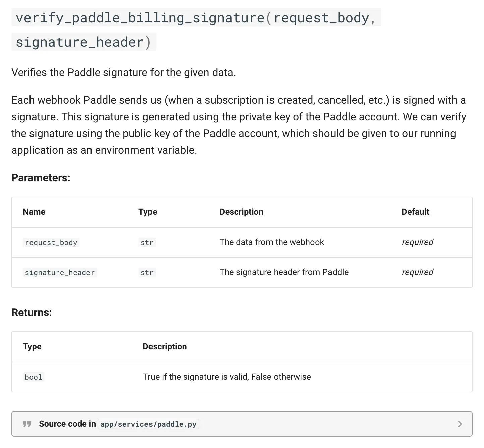
Task: Expand the Returns section details
Action: pos(32,312)
